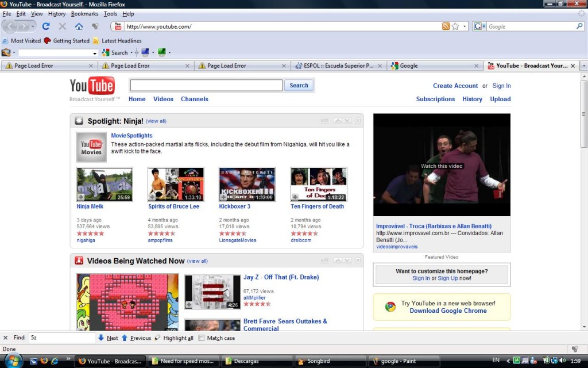Screen dimensions: 588x368
Task: Close the Spotlight Ninja module
Action: 358,121
